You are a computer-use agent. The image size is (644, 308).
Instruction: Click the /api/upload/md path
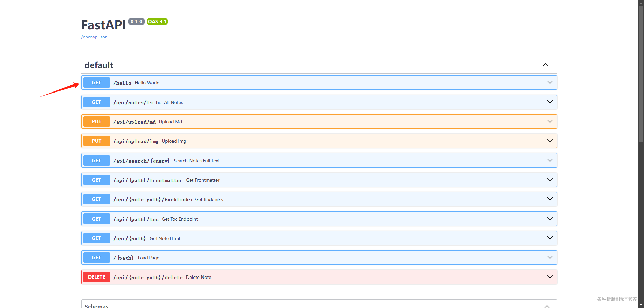click(x=135, y=122)
